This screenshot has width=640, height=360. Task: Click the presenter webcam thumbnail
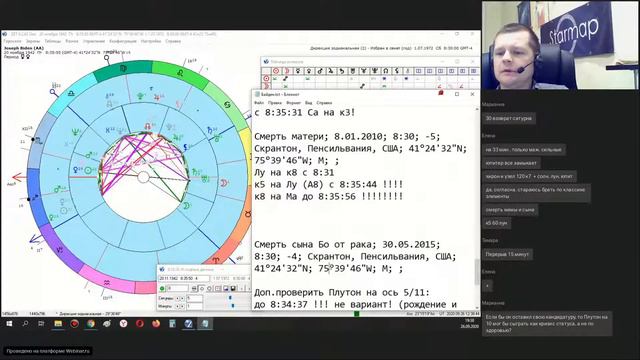560,45
